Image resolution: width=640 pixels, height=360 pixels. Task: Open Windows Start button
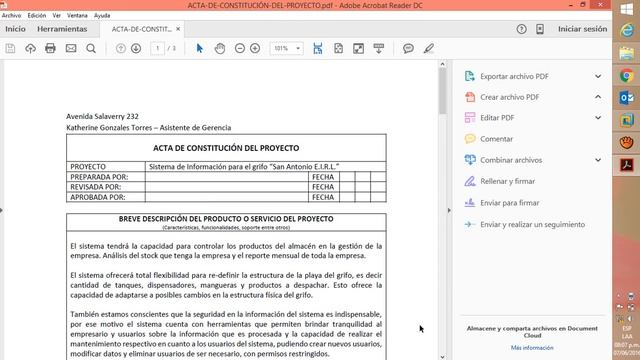click(627, 9)
